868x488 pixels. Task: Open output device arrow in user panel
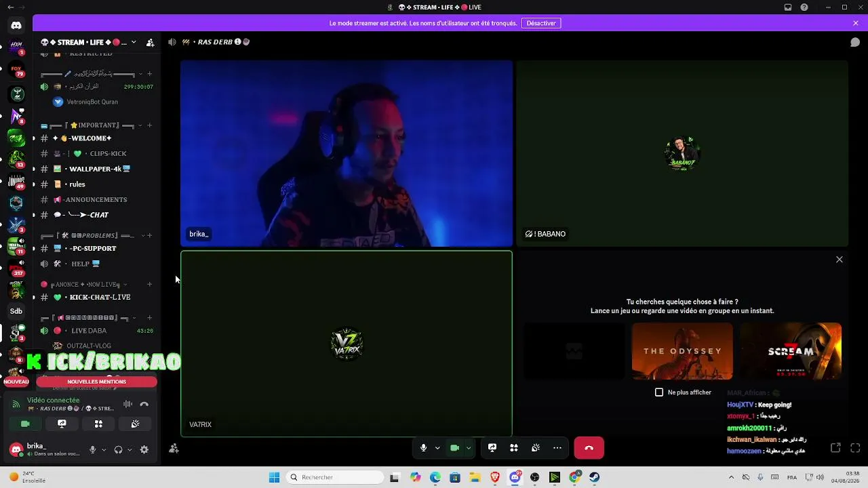pyautogui.click(x=130, y=449)
